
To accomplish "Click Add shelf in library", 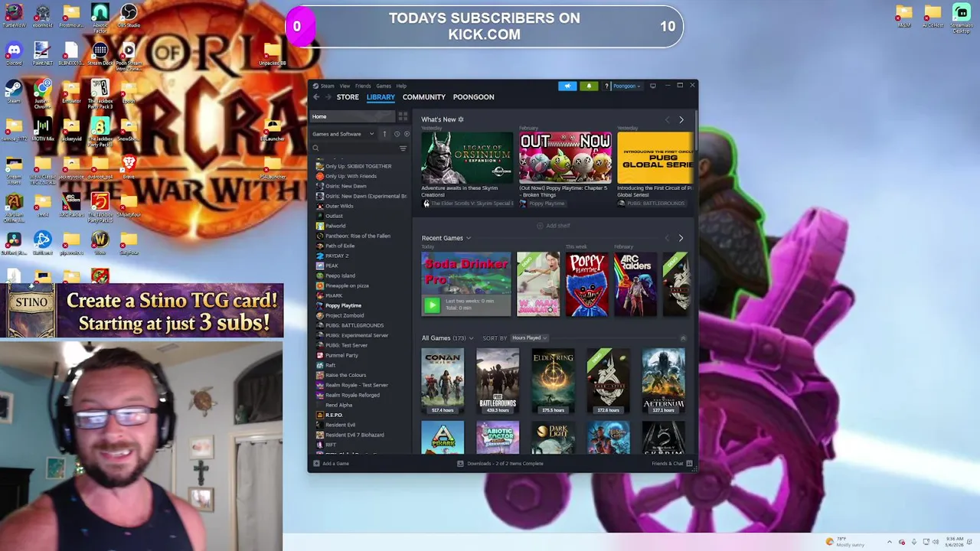I will 554,226.
